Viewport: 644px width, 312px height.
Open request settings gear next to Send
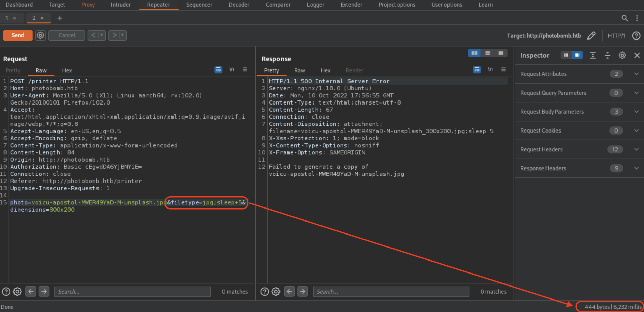click(x=40, y=35)
